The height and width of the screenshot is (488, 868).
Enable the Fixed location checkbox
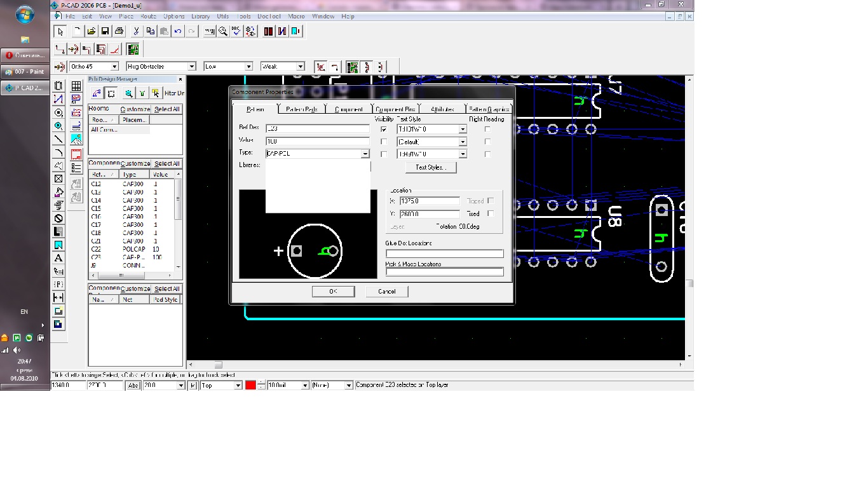490,213
